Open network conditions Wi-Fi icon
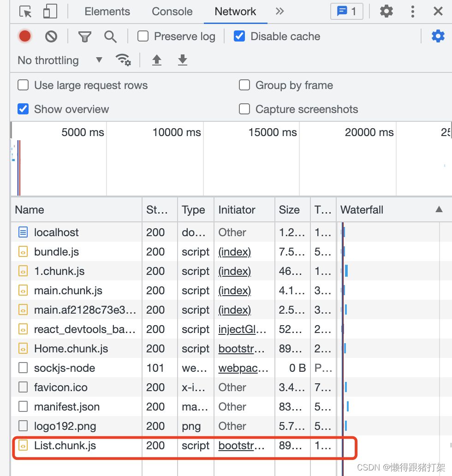 click(123, 60)
